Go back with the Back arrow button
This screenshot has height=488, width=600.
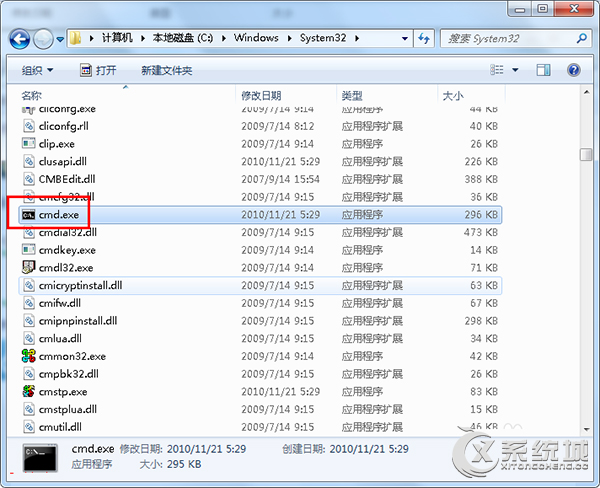click(x=20, y=39)
